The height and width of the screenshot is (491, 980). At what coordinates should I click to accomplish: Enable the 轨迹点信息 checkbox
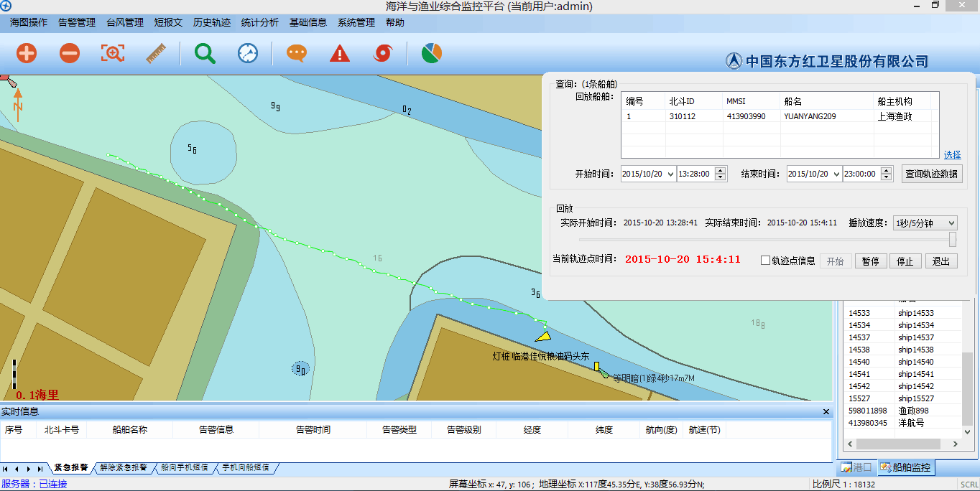tap(765, 261)
